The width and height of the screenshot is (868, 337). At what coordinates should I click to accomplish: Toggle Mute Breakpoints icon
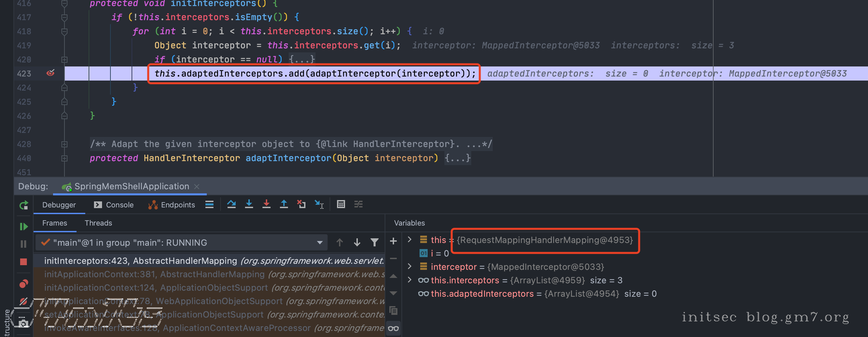(23, 301)
